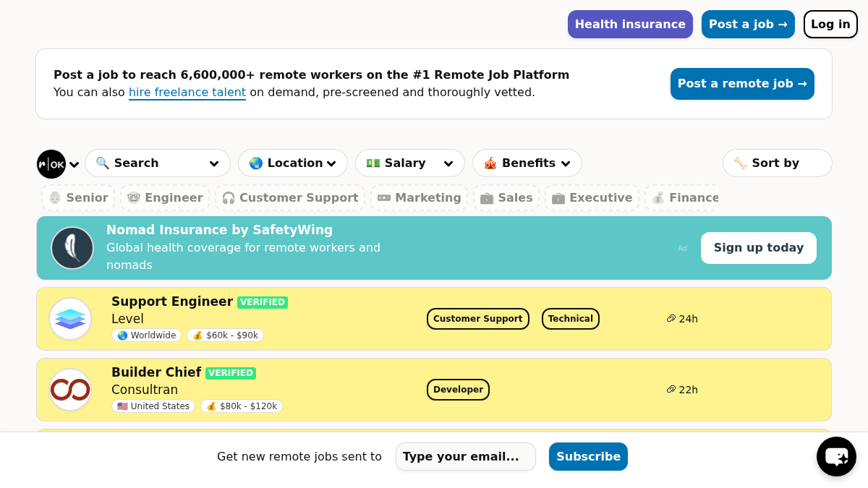Viewport: 868px width, 488px height.
Task: Click the Customer Support tag on Support Engineer
Action: pyautogui.click(x=478, y=319)
